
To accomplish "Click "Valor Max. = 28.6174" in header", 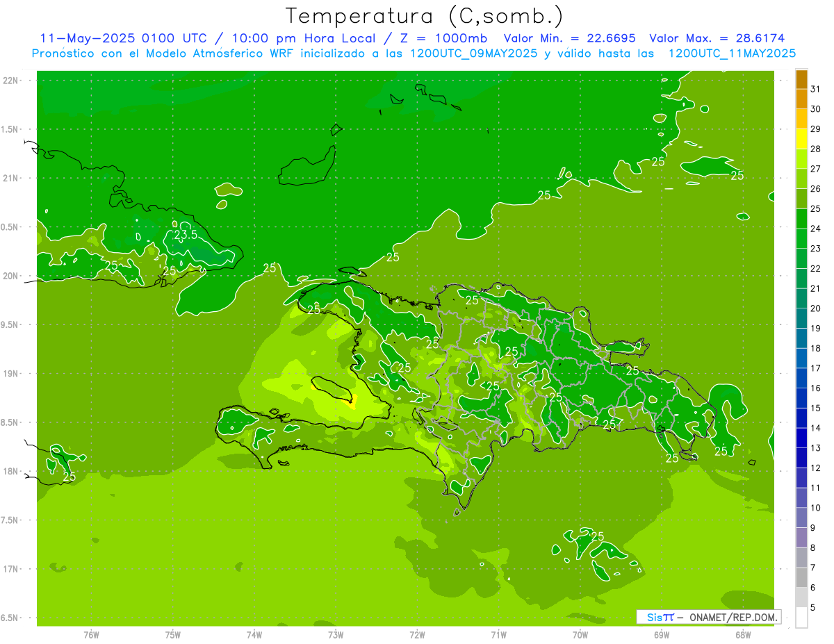I will (x=717, y=38).
